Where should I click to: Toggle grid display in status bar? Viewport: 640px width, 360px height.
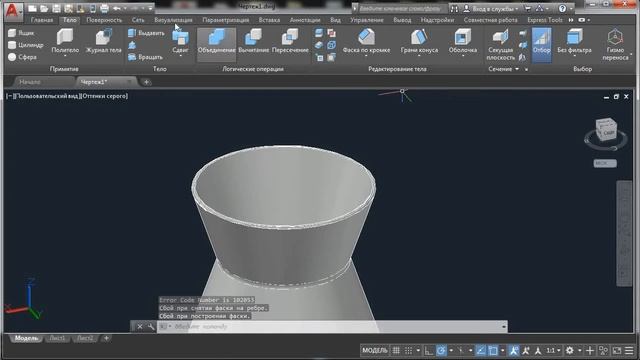[x=396, y=350]
